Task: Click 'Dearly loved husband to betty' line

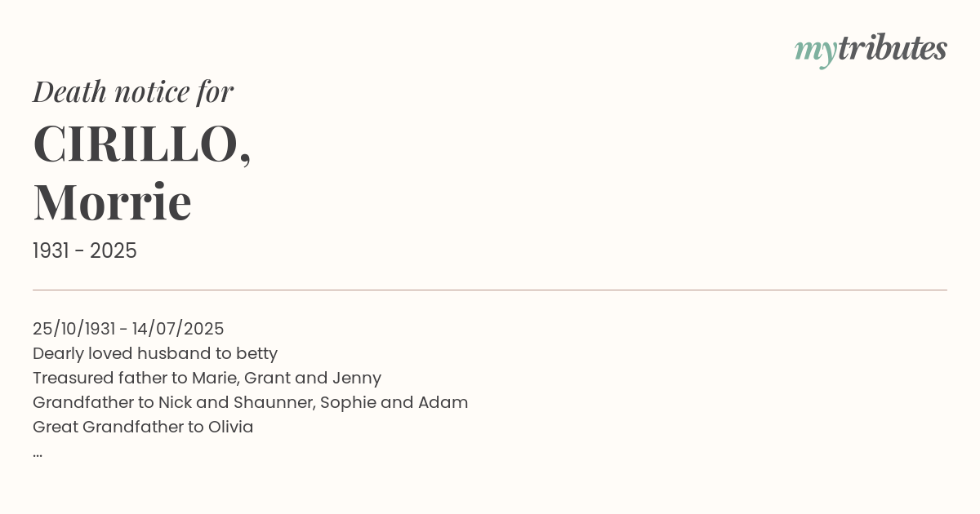Action: 155,353
